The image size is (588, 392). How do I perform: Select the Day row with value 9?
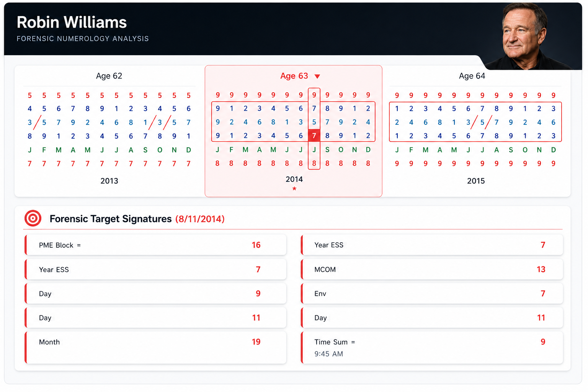(155, 294)
